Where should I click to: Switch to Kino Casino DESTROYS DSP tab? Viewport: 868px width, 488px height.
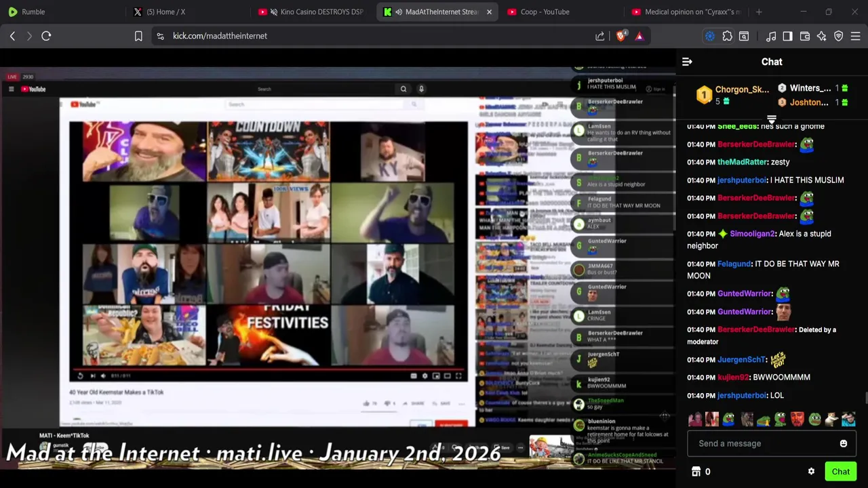(x=312, y=12)
